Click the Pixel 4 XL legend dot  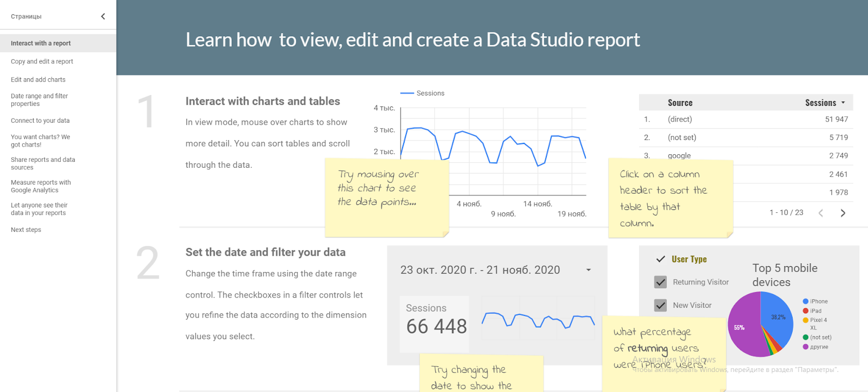(x=806, y=320)
